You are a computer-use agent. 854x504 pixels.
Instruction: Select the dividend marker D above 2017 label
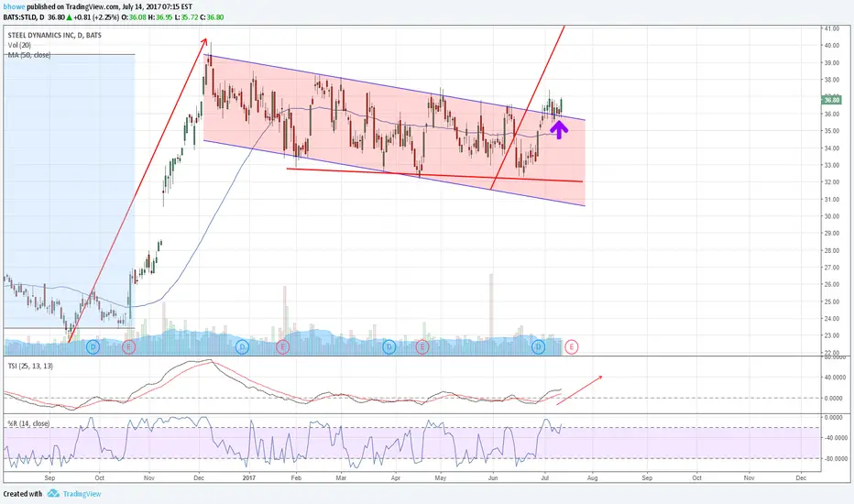pos(242,346)
